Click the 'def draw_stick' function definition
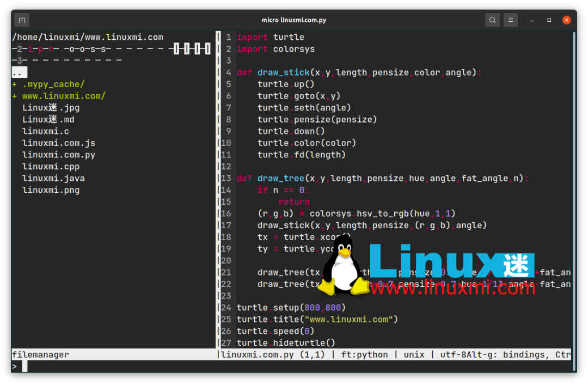Screen dimensions: 588x385 click(359, 72)
